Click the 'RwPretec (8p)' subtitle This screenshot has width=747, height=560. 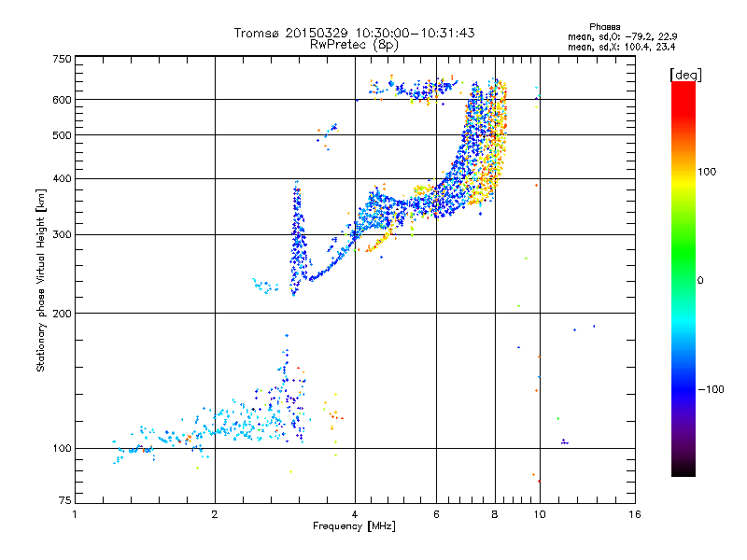[354, 45]
